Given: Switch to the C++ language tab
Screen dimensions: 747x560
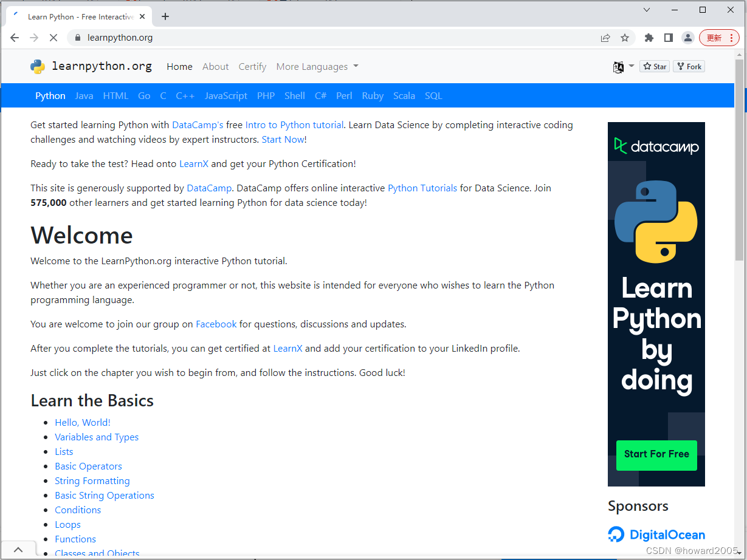Looking at the screenshot, I should coord(185,96).
